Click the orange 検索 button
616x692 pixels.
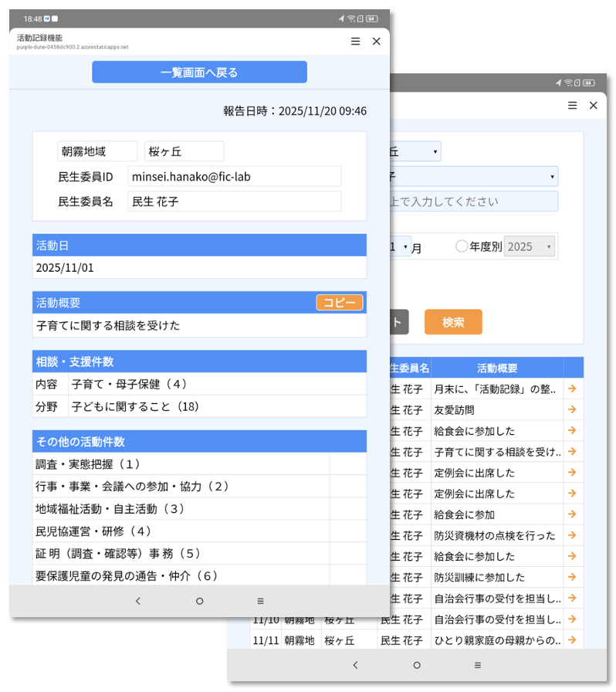(x=453, y=322)
